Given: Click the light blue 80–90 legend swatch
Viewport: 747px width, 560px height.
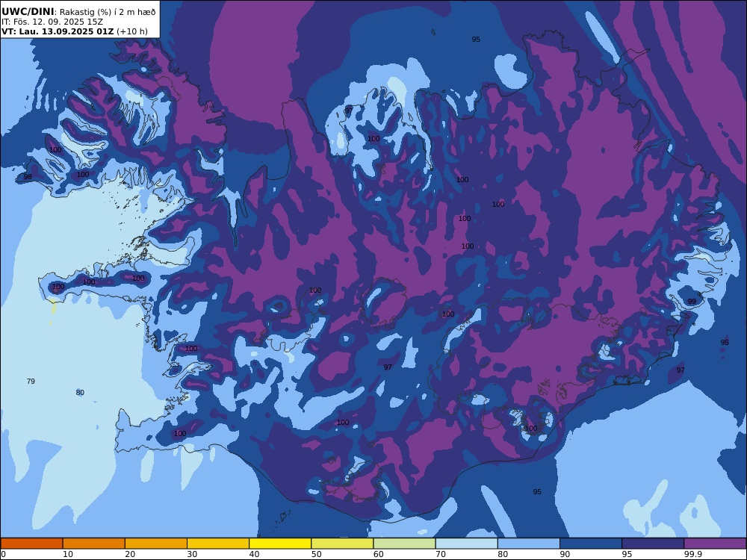Looking at the screenshot, I should point(529,544).
